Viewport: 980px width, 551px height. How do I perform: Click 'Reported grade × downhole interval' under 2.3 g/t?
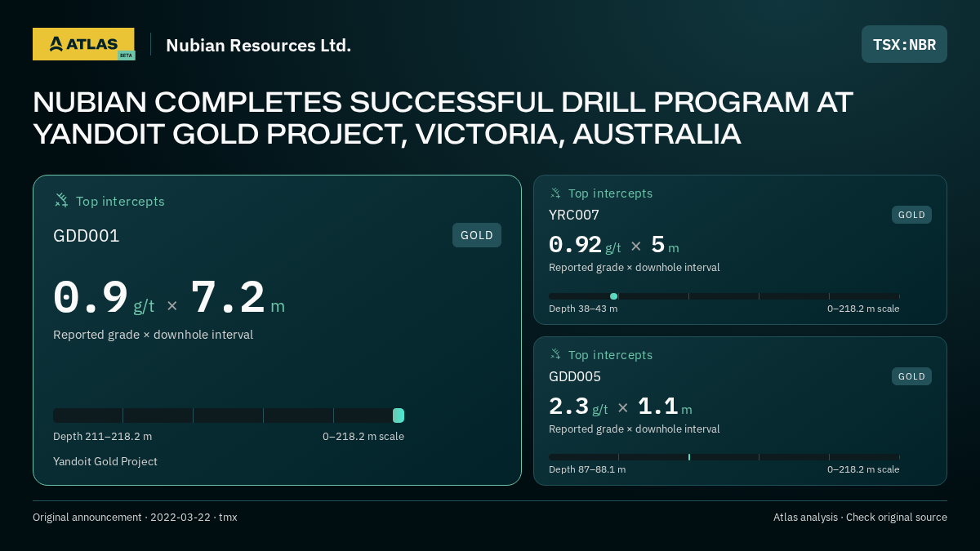[635, 429]
